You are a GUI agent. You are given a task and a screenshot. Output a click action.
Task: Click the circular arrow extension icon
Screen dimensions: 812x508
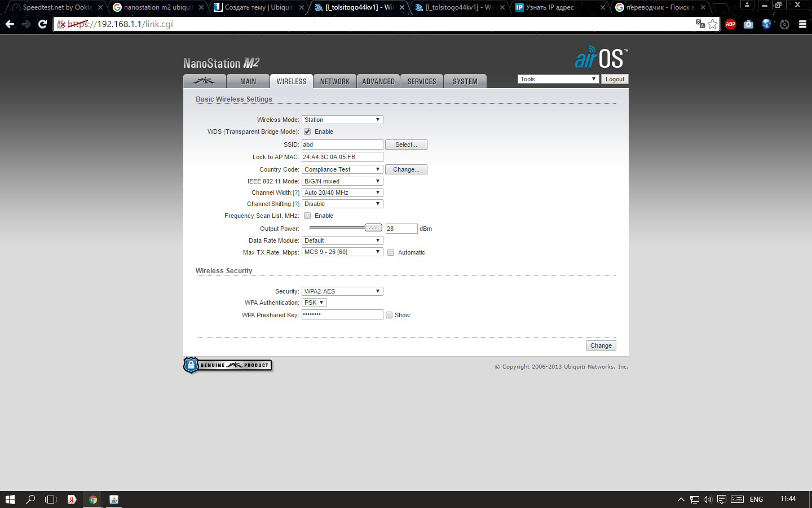(x=784, y=24)
